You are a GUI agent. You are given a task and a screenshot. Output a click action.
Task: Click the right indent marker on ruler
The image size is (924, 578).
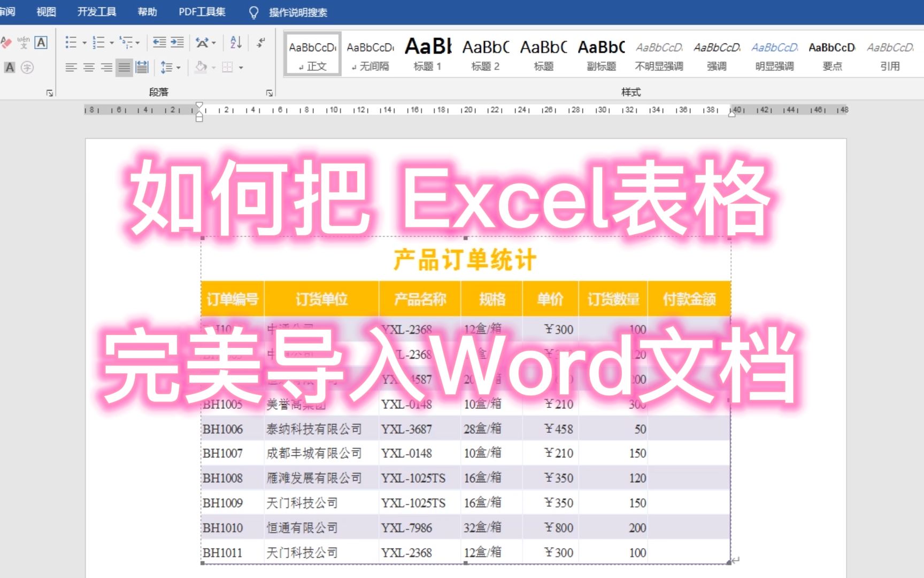pyautogui.click(x=732, y=113)
